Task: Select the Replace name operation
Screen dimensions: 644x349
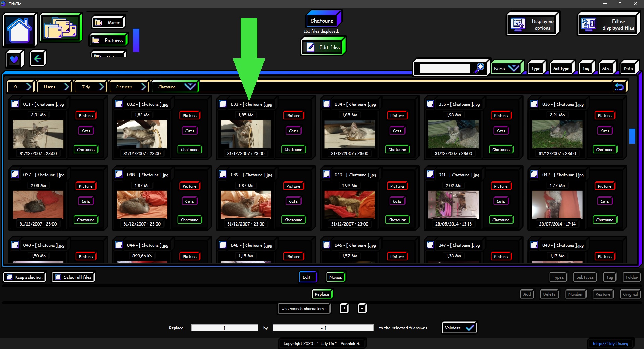Action: click(x=322, y=294)
